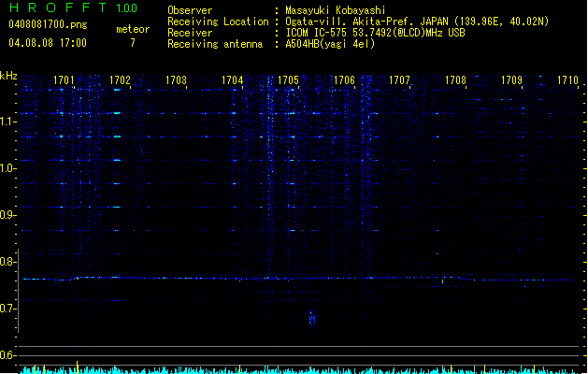Click the 1701 time marker
The width and height of the screenshot is (588, 374).
[64, 80]
